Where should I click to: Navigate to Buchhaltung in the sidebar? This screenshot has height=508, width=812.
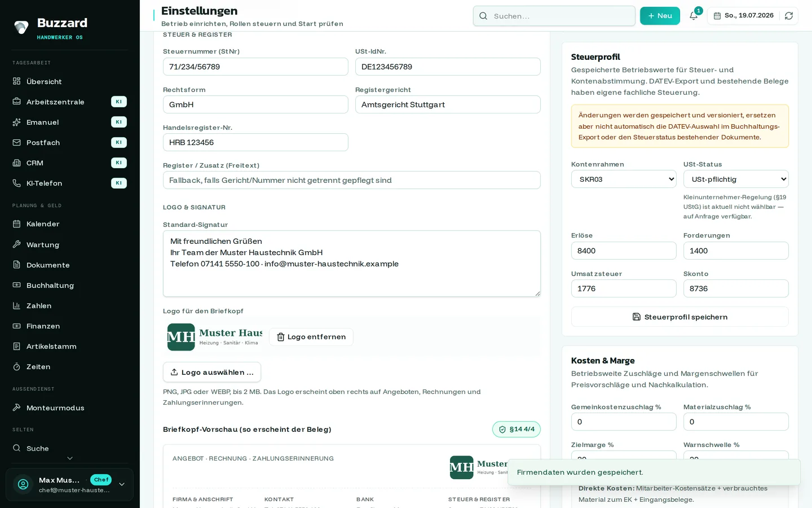coord(70,285)
